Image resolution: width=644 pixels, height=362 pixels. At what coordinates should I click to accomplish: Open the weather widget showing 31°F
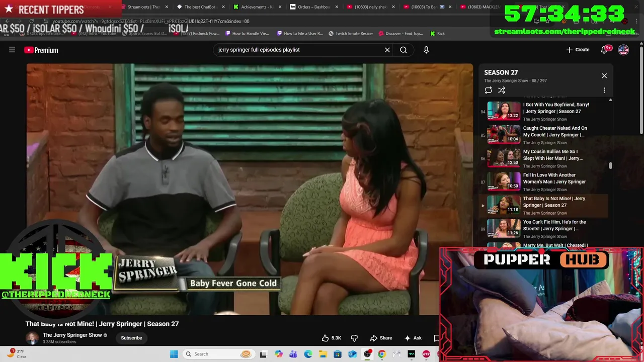(x=18, y=353)
